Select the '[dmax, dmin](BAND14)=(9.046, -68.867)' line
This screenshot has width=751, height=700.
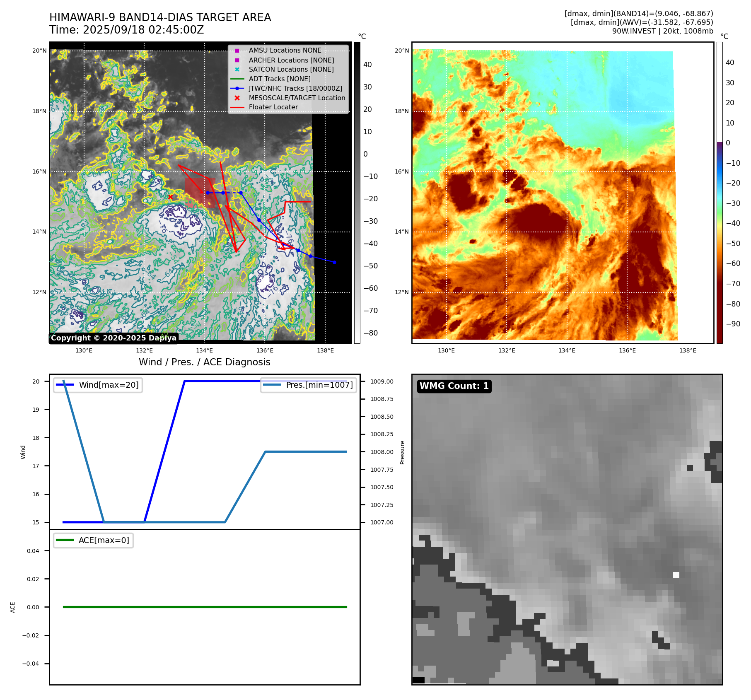(639, 14)
